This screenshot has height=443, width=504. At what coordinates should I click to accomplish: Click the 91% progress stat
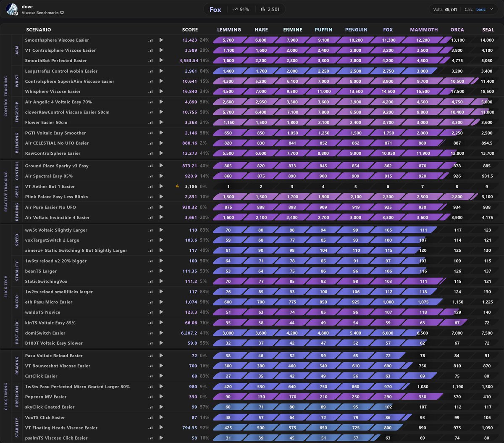(x=240, y=9)
